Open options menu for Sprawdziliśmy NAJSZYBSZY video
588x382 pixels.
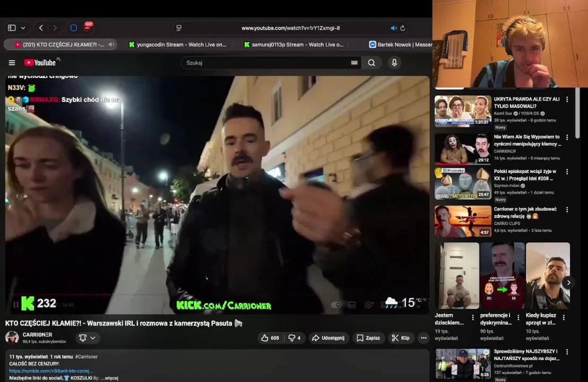point(567,352)
